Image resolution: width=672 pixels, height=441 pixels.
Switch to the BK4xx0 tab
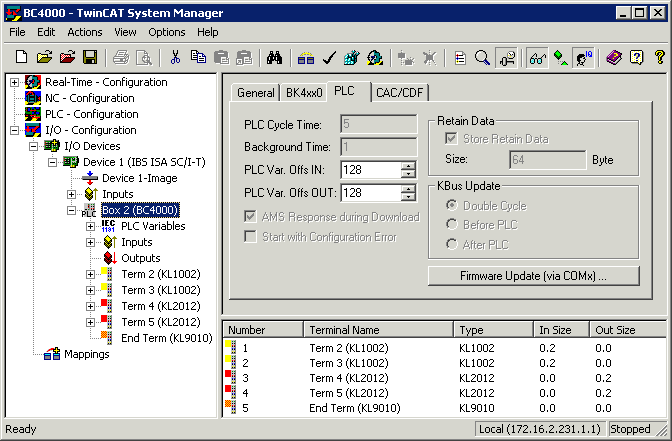(304, 93)
